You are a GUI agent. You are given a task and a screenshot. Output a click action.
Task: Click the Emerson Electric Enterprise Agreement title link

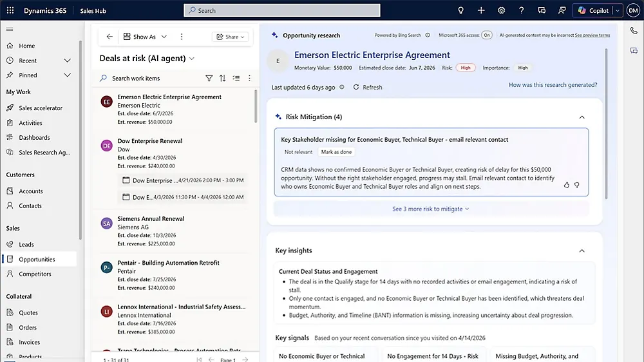coord(372,55)
